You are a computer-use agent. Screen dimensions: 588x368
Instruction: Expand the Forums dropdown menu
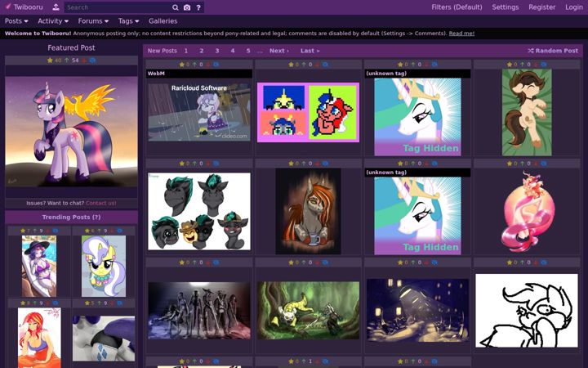click(93, 21)
